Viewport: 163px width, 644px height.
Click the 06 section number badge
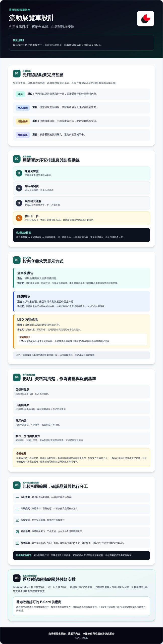(17, 578)
